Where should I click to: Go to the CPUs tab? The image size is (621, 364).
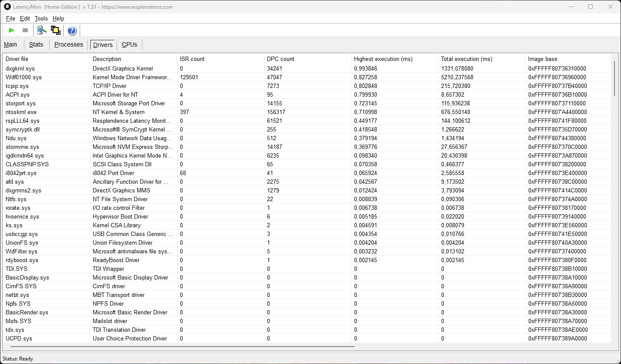129,44
